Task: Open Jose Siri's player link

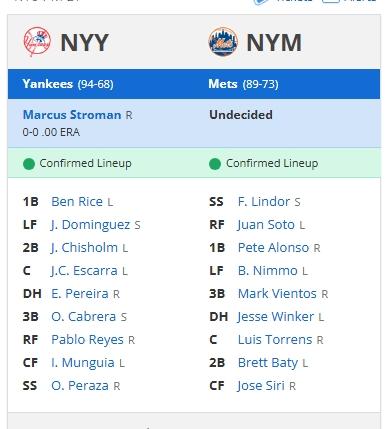Action: point(261,386)
